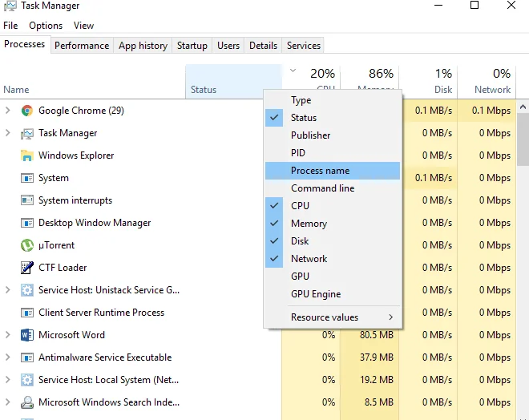The image size is (529, 420).
Task: Click the 37.9 MB memory value
Action: [377, 357]
